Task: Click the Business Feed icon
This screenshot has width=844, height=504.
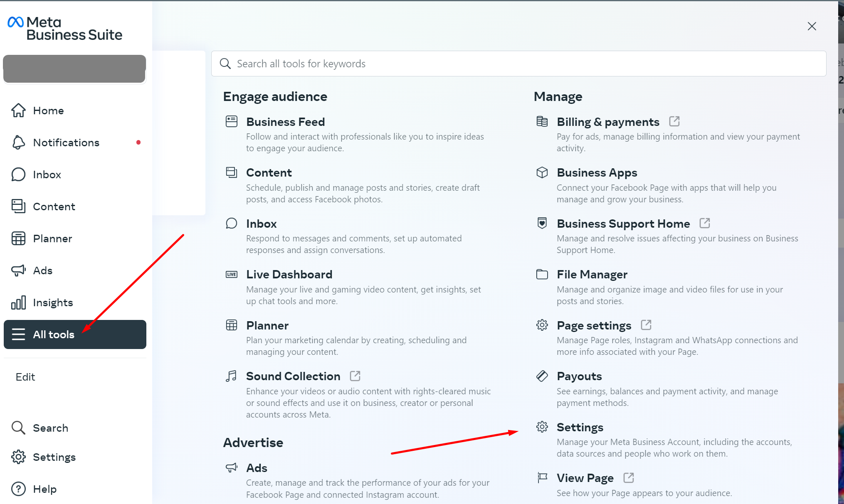Action: (x=232, y=122)
